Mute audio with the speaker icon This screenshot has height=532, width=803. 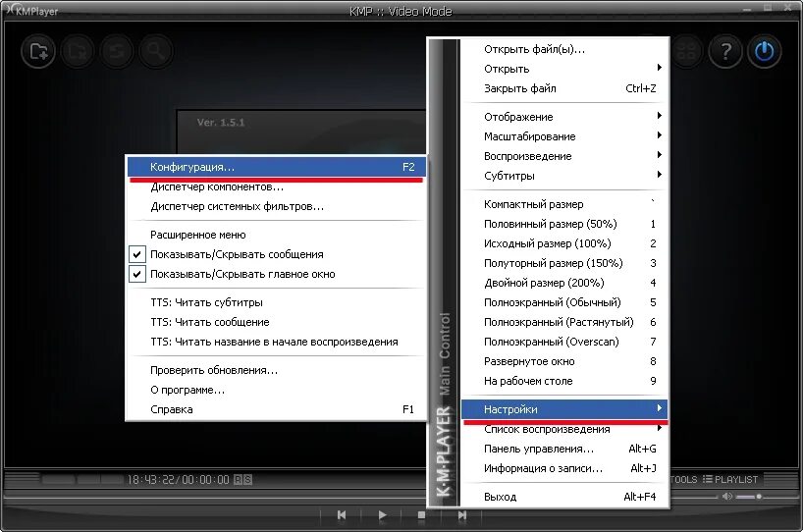tap(726, 496)
